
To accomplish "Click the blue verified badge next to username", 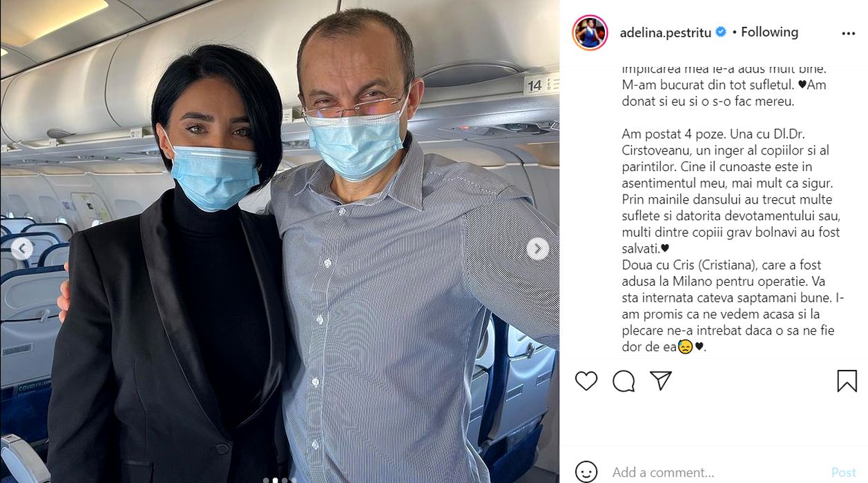I will pyautogui.click(x=722, y=32).
